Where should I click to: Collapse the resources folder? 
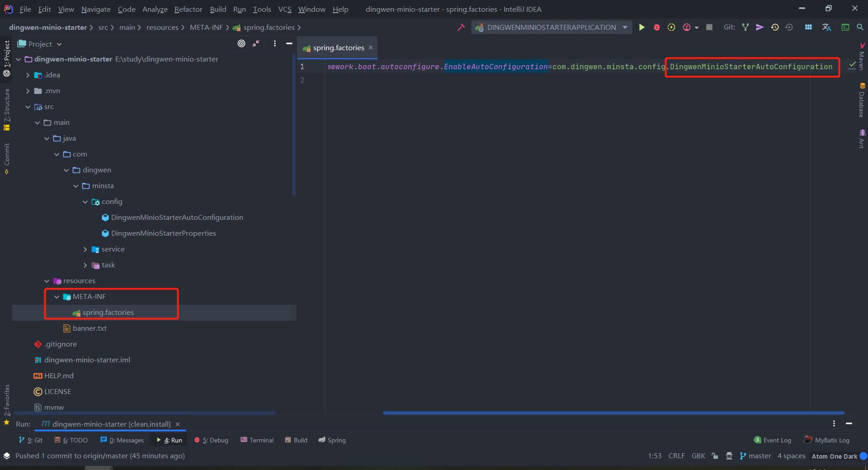47,281
